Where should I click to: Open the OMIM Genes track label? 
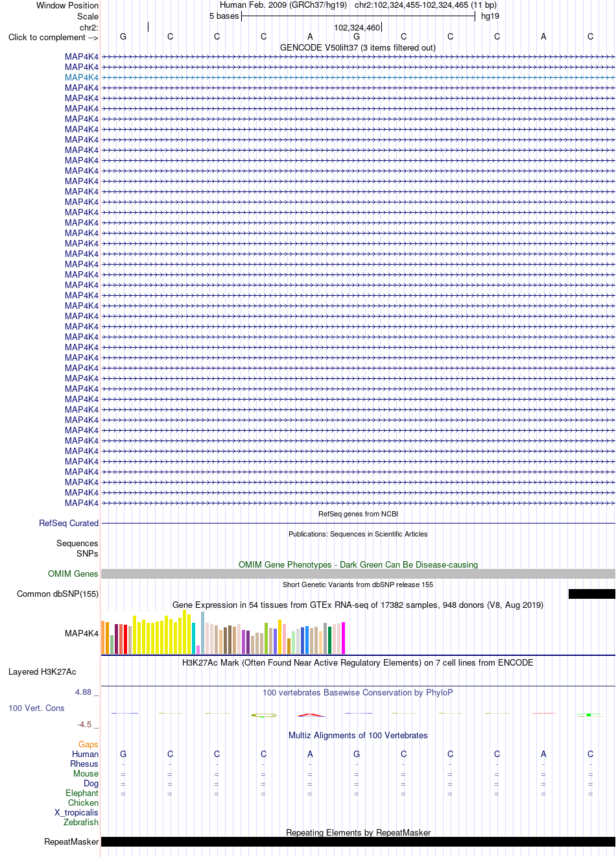click(x=73, y=573)
